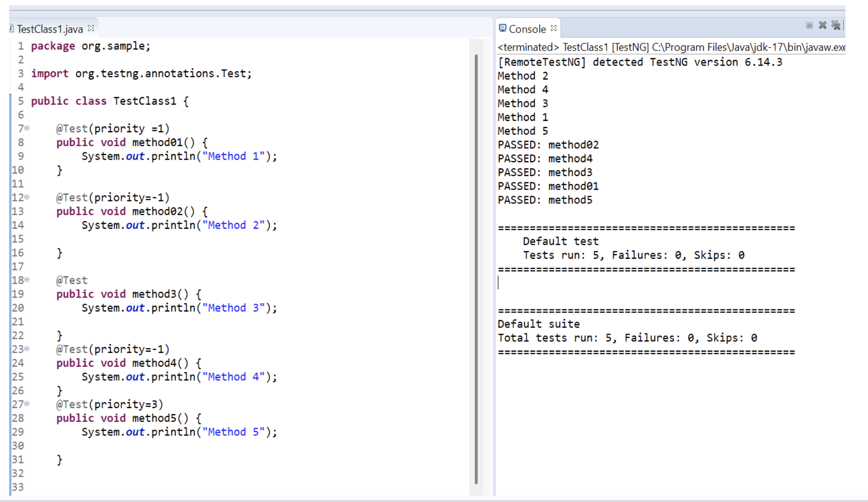Close the TestClass1.java editor tab

91,28
